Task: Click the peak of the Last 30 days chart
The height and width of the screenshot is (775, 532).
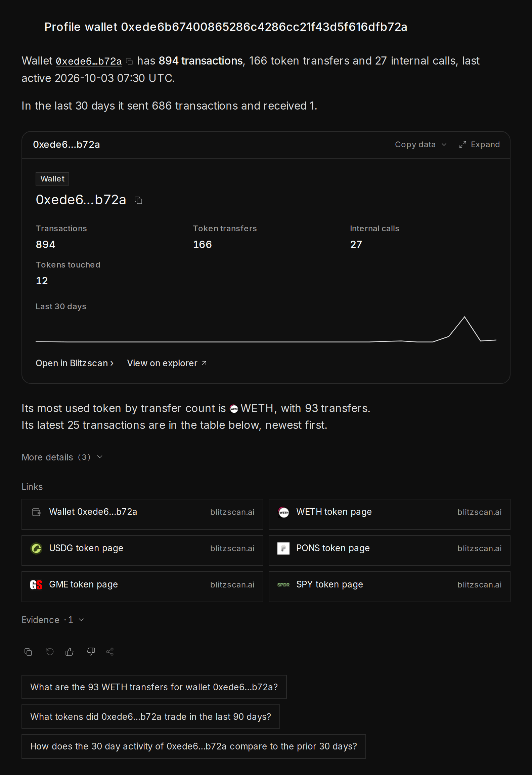Action: pyautogui.click(x=464, y=317)
